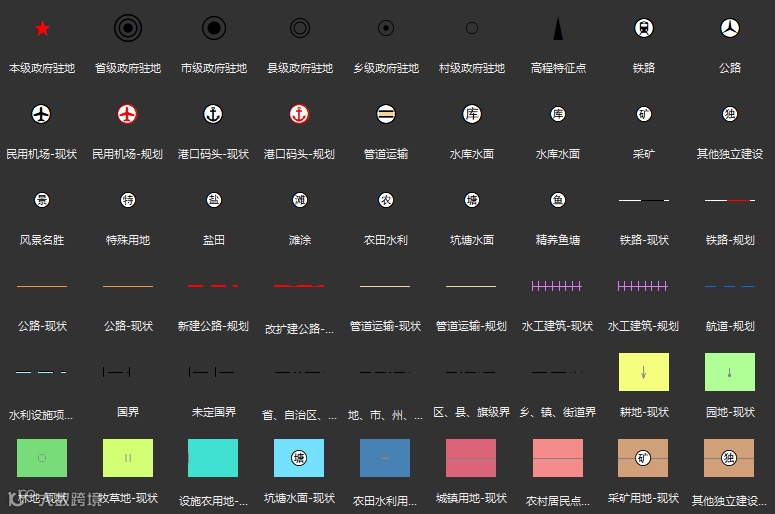Screen dimensions: 775x514
Task: Choose the lime 牧草地-现状 swatch
Action: click(128, 458)
